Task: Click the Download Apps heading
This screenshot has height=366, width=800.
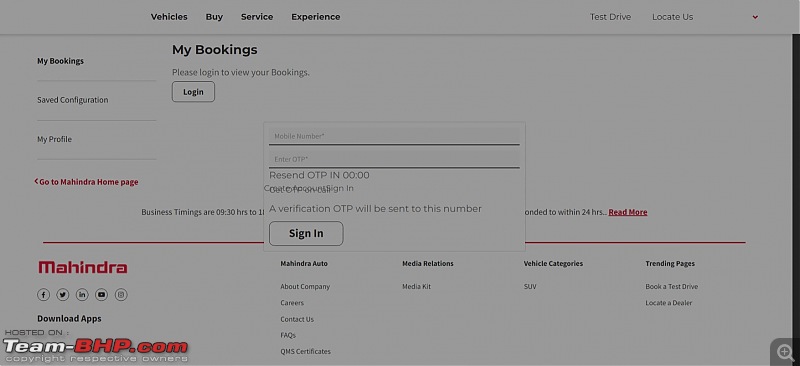Action: [x=69, y=319]
